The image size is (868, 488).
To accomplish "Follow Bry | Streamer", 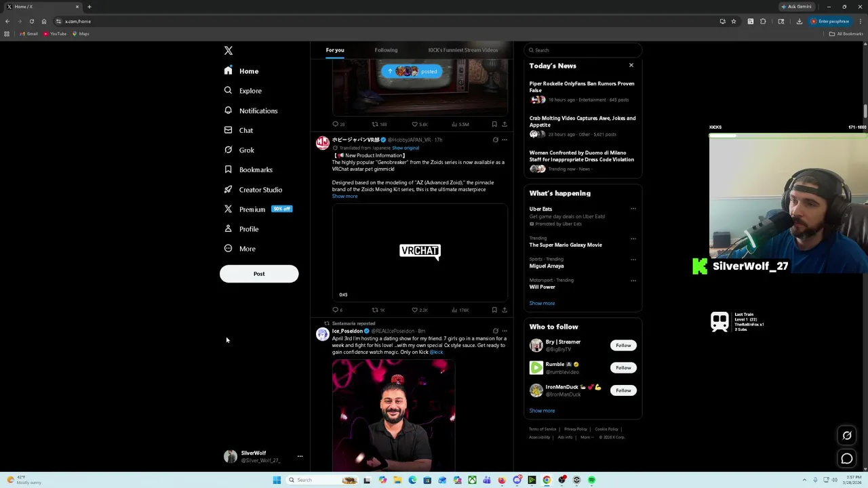I will (623, 346).
